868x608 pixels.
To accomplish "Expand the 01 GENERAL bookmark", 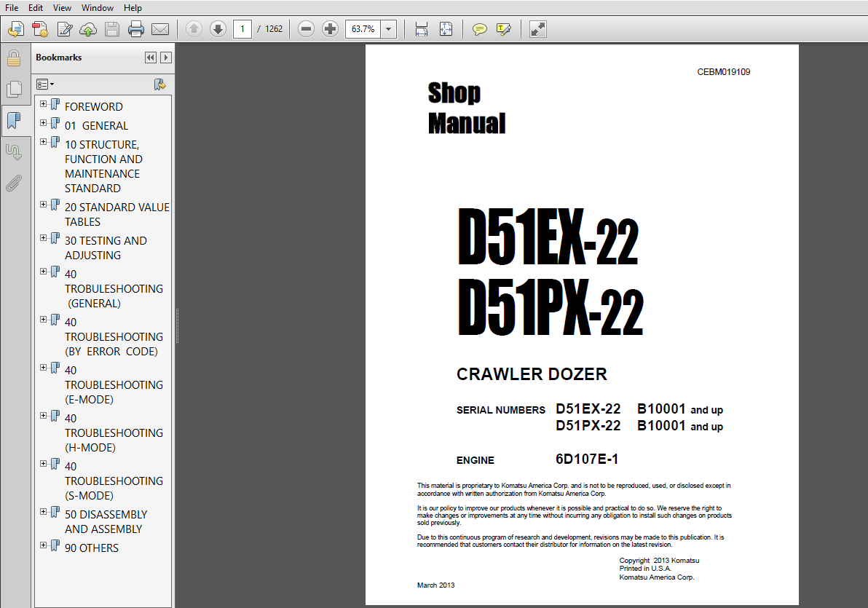I will 43,123.
